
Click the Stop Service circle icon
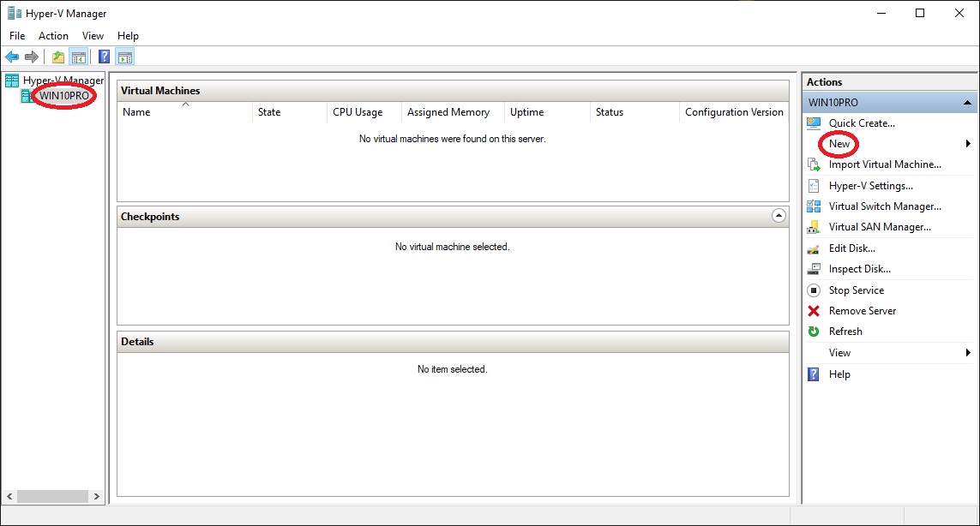pos(814,290)
